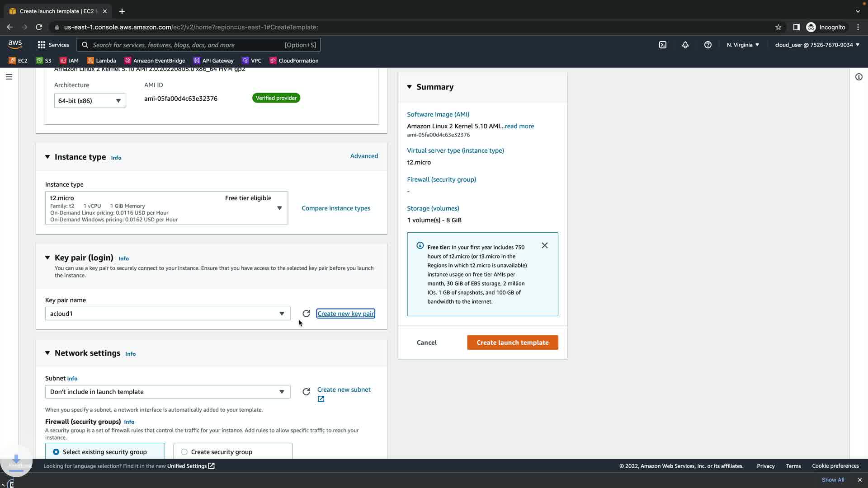Dismiss the Free tier info box
Image resolution: width=868 pixels, height=488 pixels.
tap(545, 245)
